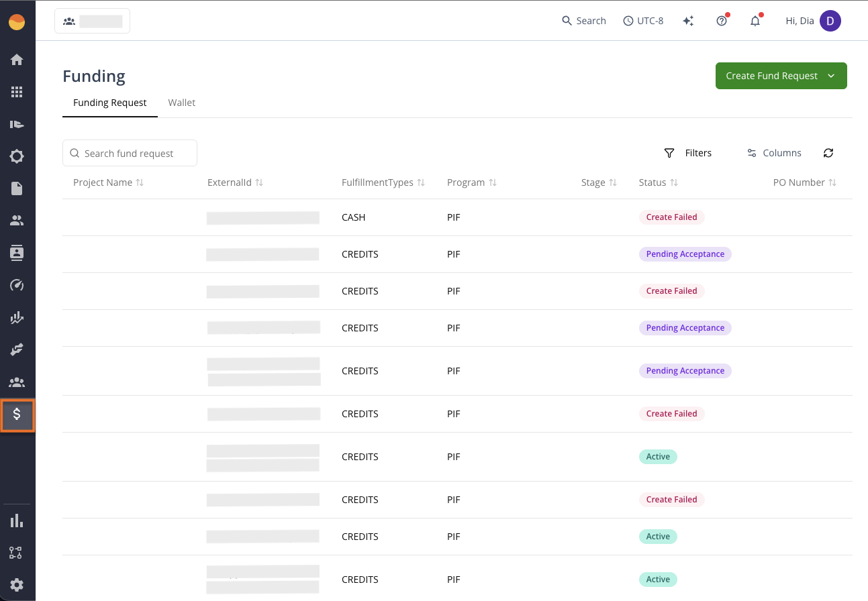Click the CASH fulfillment type cell
The width and height of the screenshot is (868, 601).
pos(354,217)
